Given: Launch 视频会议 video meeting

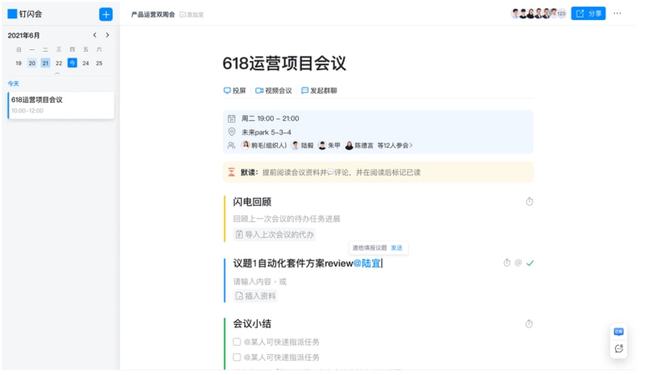Looking at the screenshot, I should [274, 90].
